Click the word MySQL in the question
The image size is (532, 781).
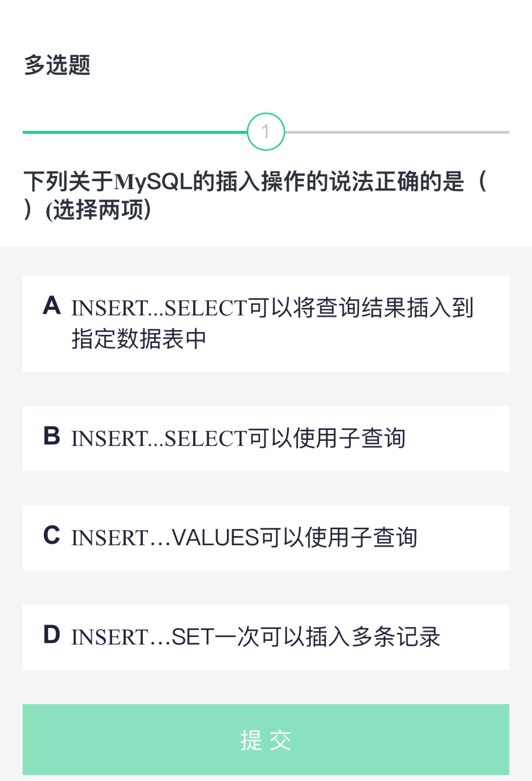click(x=153, y=182)
